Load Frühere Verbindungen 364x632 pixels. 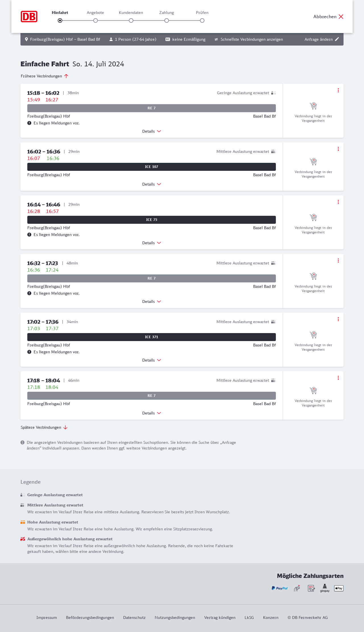coord(45,76)
